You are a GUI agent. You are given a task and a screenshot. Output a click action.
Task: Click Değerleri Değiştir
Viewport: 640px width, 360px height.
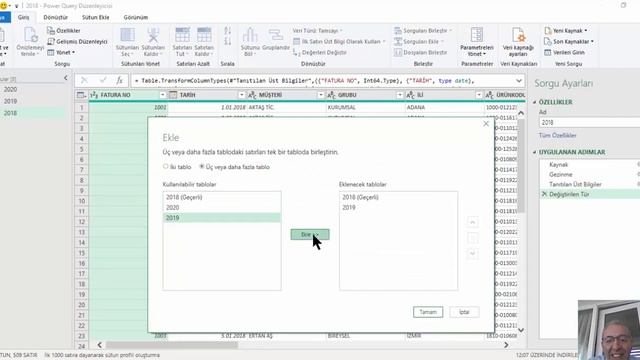click(320, 53)
